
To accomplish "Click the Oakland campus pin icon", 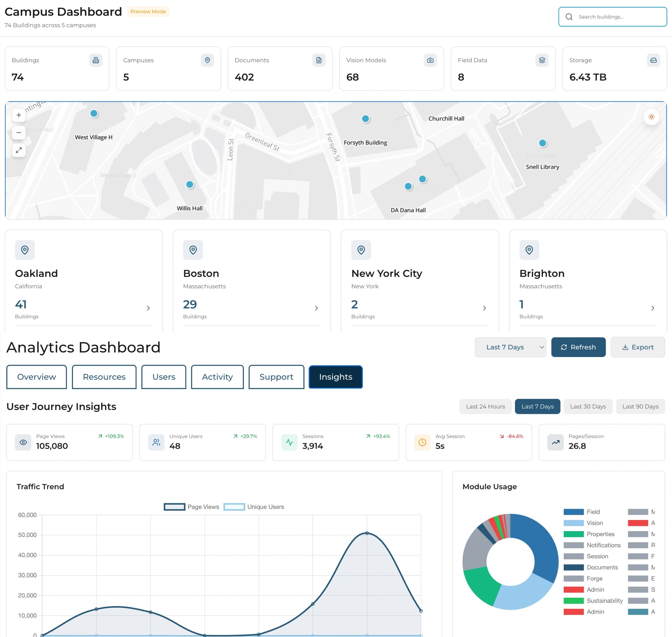I will click(25, 250).
